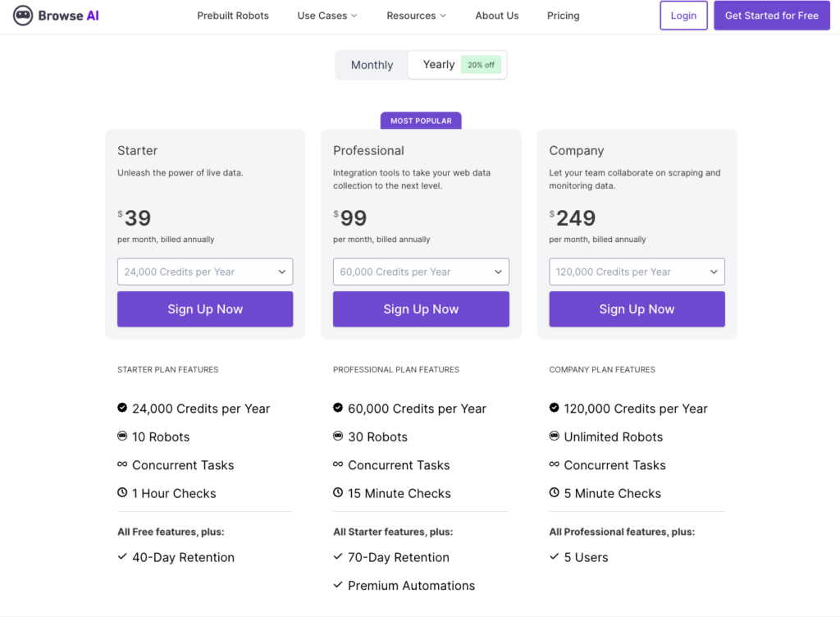Click the robot icon beside 10 Robots
Viewport: 840px width, 617px height.
point(122,436)
